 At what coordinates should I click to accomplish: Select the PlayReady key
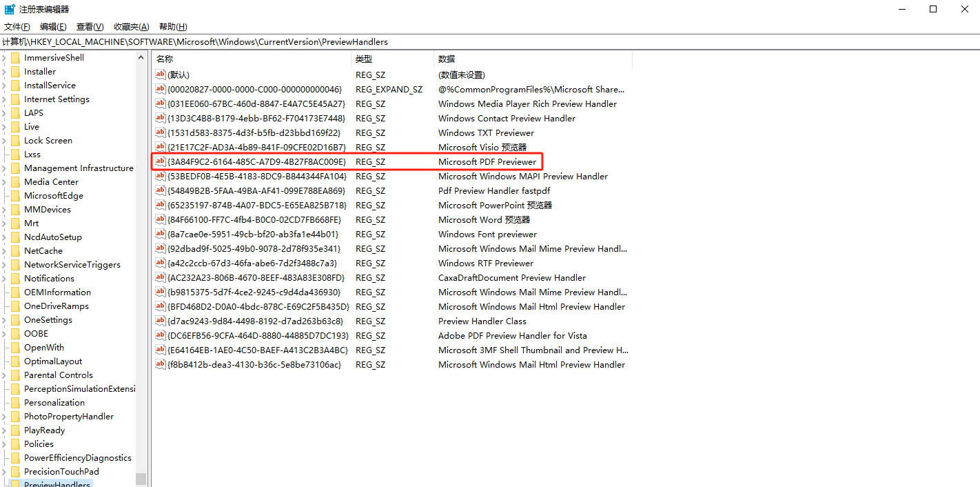[x=45, y=430]
